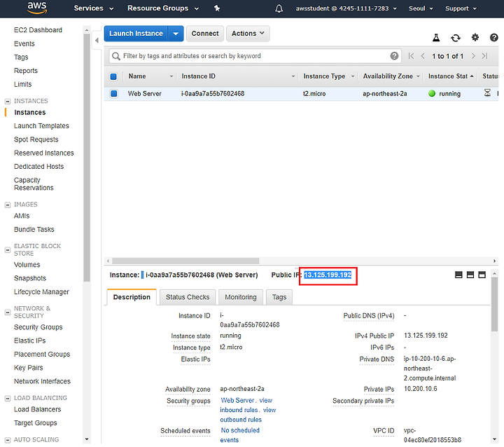Click the green running status indicator
The image size is (504, 447).
[x=432, y=94]
